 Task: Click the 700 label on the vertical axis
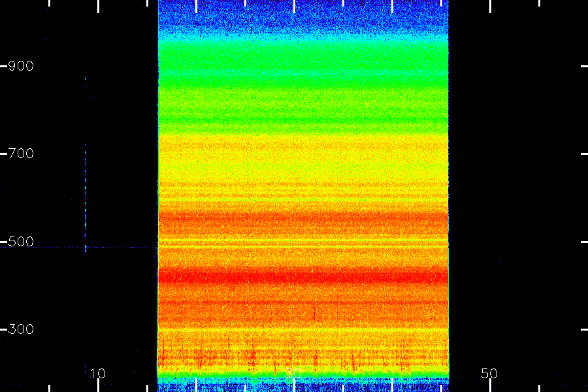[x=21, y=154]
